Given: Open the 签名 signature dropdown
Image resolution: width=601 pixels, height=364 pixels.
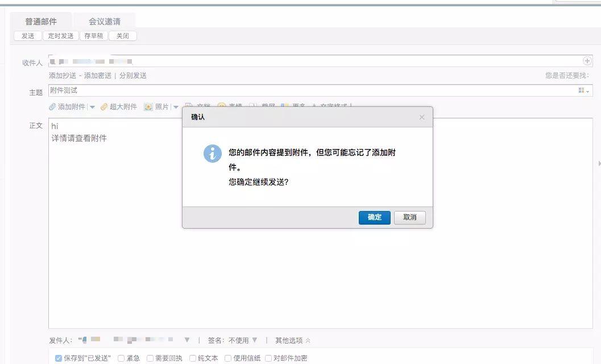Looking at the screenshot, I should click(x=255, y=340).
